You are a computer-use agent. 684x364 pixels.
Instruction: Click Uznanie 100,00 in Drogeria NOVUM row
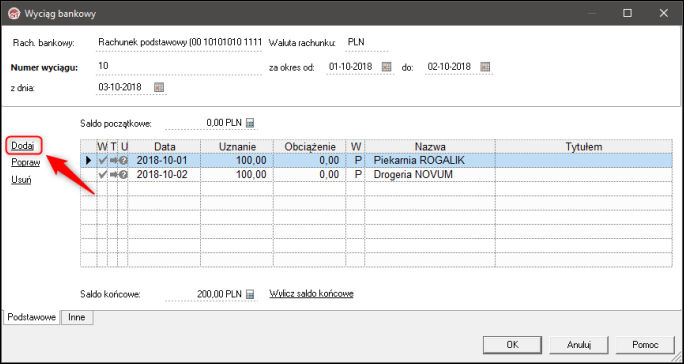[x=237, y=175]
